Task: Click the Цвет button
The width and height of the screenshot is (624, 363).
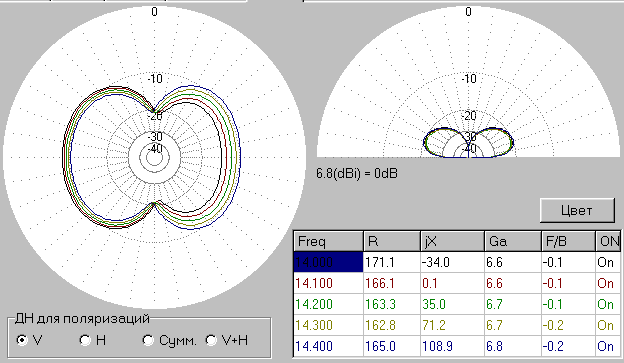Action: pos(577,210)
